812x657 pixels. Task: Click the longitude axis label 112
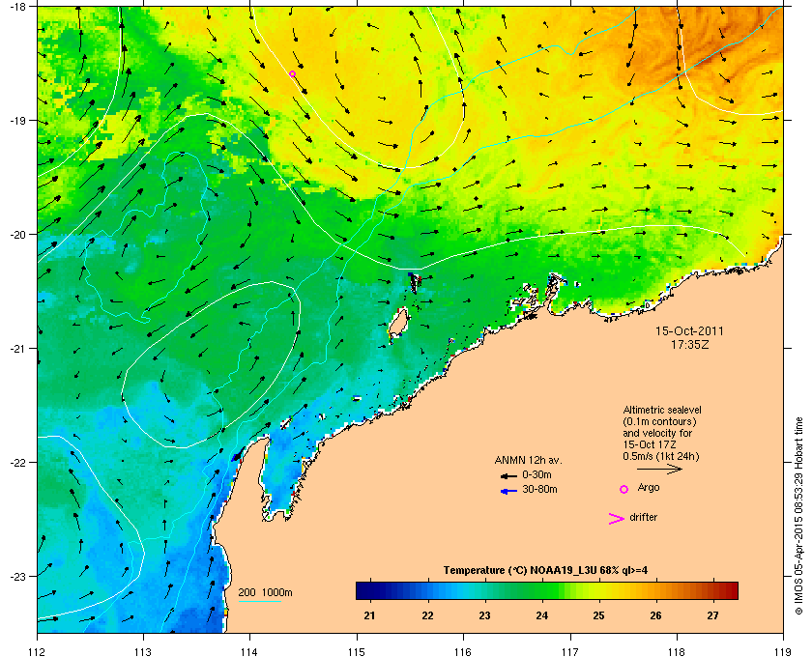[38, 651]
